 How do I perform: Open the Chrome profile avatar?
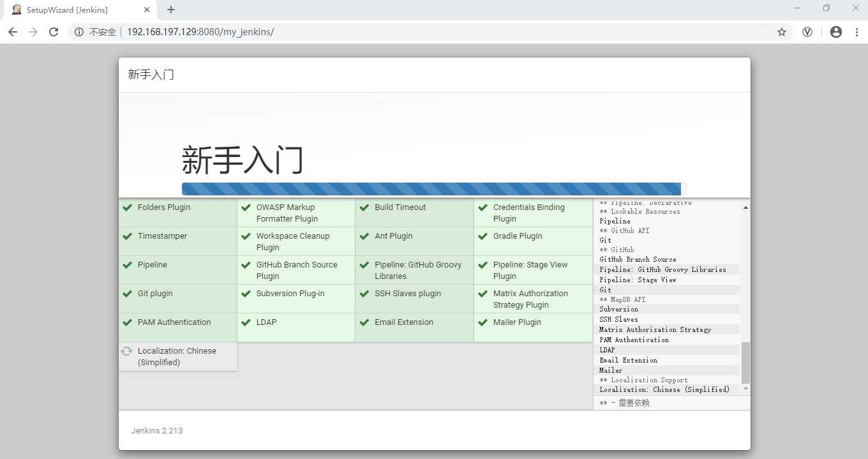coord(836,32)
